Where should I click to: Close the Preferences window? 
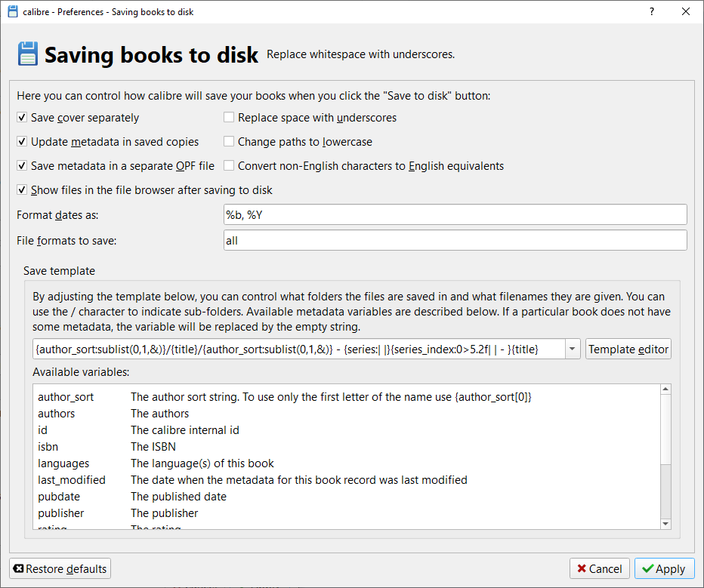pos(686,12)
